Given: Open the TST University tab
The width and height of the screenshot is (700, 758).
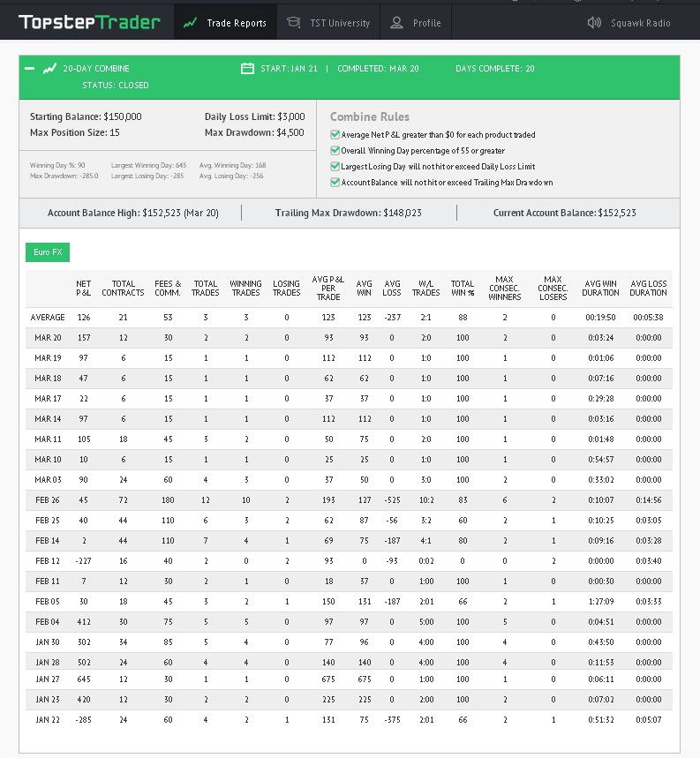Looking at the screenshot, I should (x=328, y=22).
